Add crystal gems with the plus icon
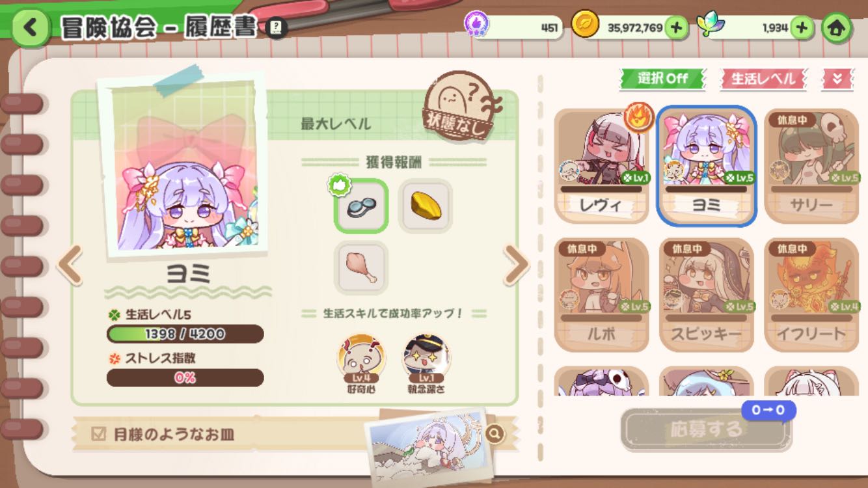Viewport: 868px width, 488px height. [802, 28]
